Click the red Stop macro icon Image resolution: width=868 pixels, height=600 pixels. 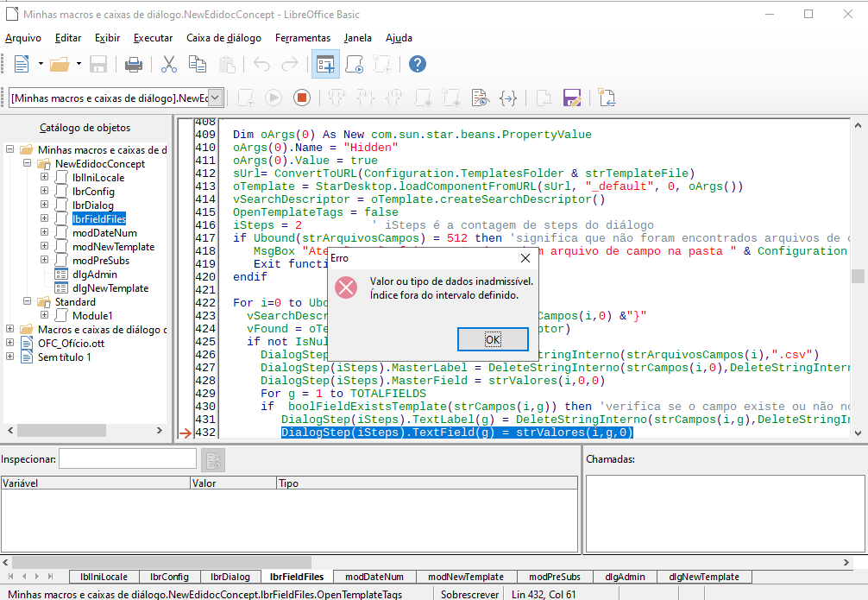click(302, 98)
